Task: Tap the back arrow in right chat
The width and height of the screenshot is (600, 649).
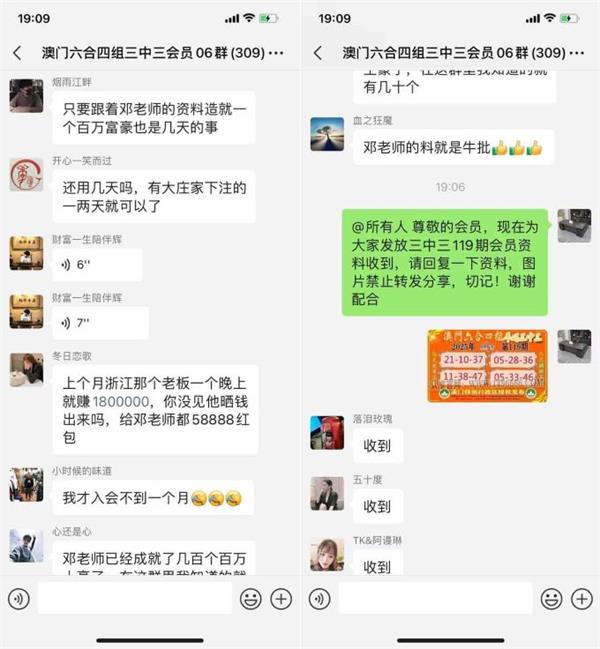Action: point(317,53)
